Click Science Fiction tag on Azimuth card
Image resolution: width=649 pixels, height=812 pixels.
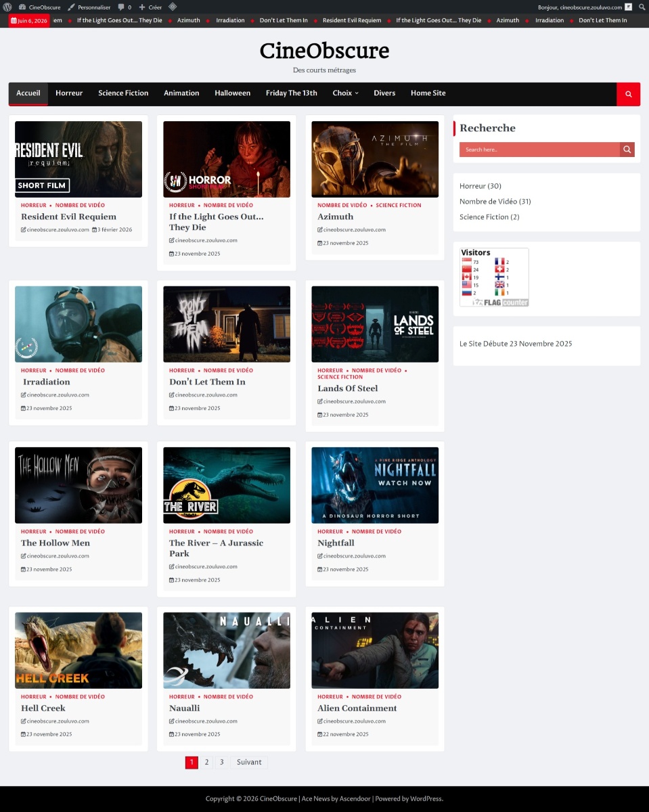(399, 205)
